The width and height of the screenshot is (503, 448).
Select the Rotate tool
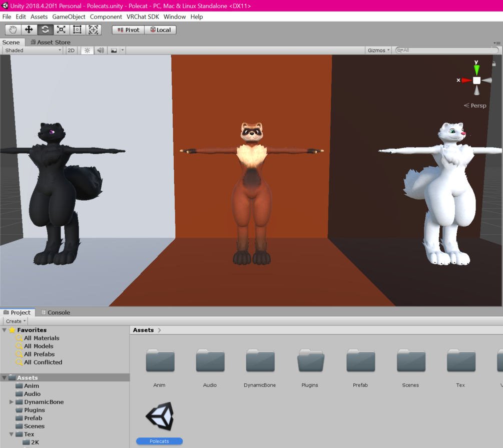click(45, 30)
